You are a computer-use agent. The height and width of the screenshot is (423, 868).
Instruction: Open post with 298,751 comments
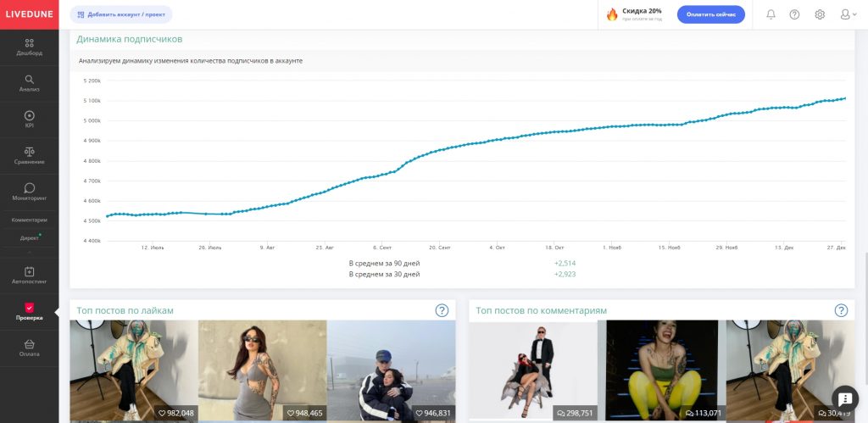coord(533,370)
